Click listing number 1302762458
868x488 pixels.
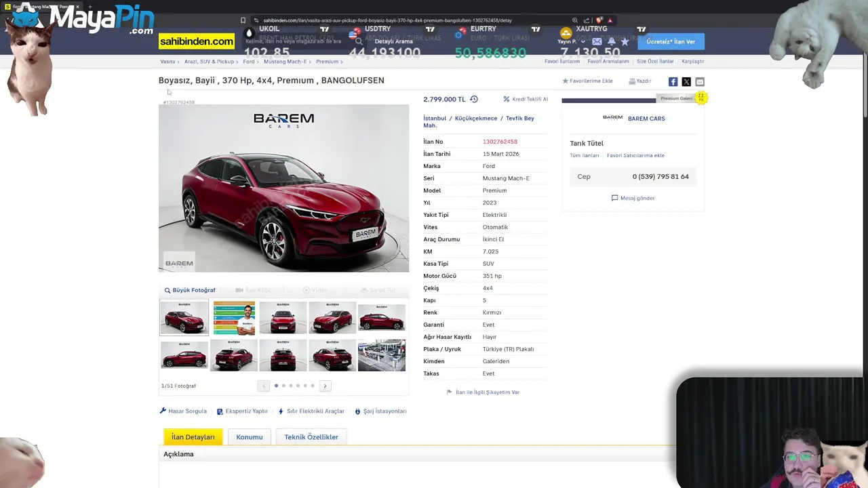click(x=500, y=142)
